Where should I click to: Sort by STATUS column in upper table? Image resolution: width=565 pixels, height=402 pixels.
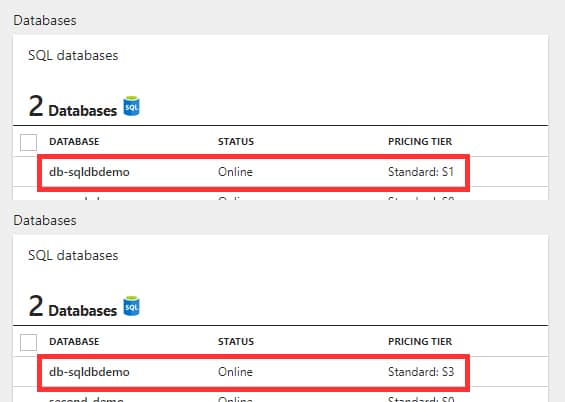(236, 142)
